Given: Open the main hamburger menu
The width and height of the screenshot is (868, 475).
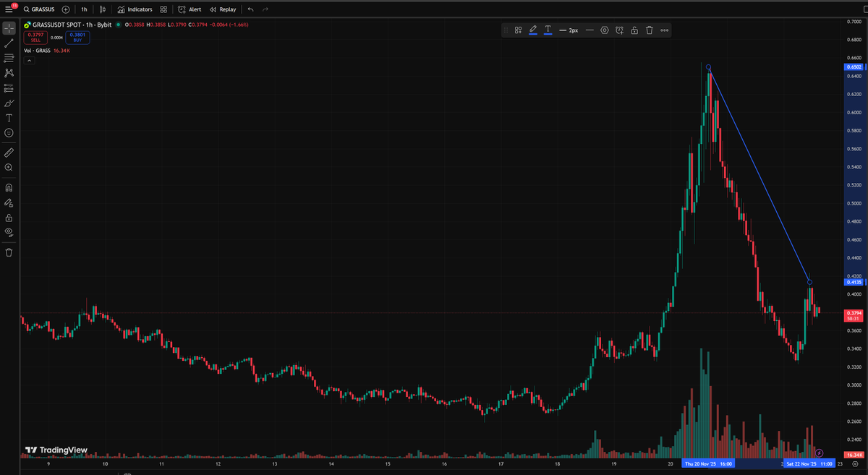Looking at the screenshot, I should (x=9, y=9).
